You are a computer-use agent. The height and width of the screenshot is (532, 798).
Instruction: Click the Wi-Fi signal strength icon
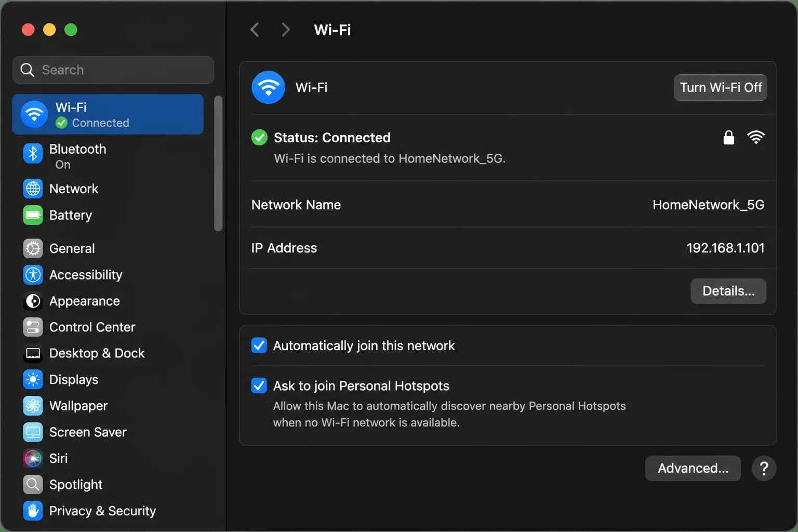click(x=756, y=137)
